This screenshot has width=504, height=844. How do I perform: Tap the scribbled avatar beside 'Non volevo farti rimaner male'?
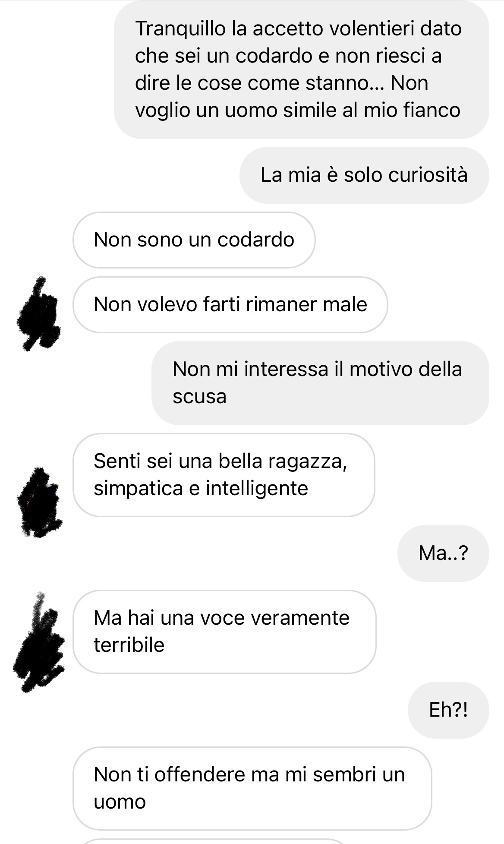click(38, 313)
